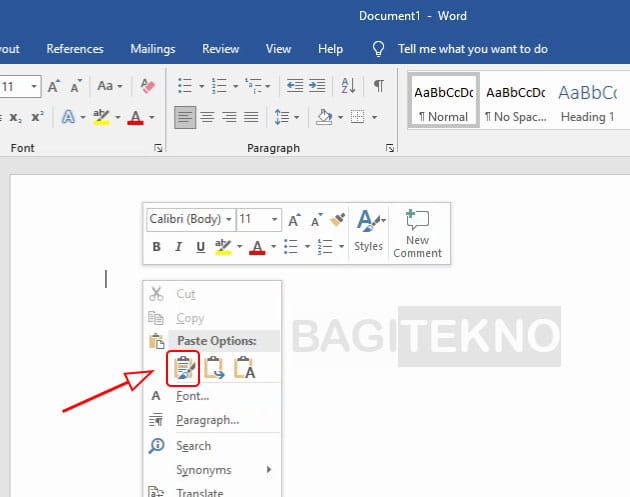Viewport: 630px width, 497px height.
Task: Click Format Painter in the mini toolbar
Action: pos(338,219)
